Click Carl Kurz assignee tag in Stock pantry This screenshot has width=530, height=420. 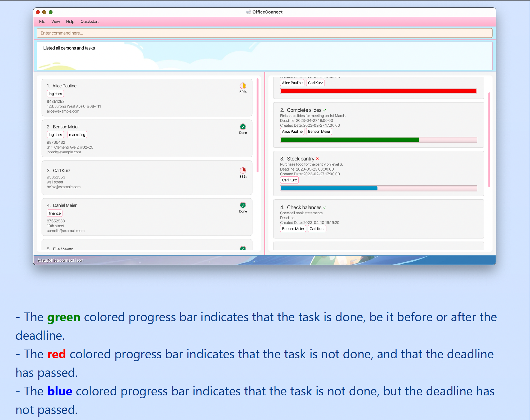(x=289, y=180)
